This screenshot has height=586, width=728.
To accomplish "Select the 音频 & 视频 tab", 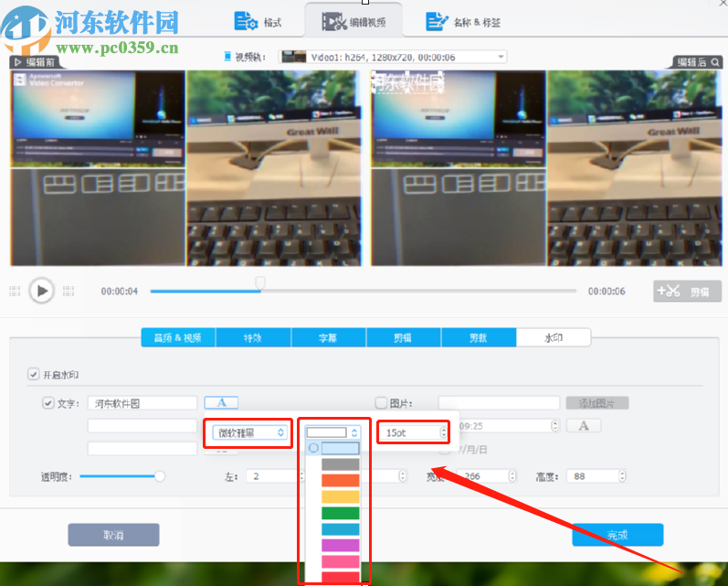I will click(x=178, y=338).
